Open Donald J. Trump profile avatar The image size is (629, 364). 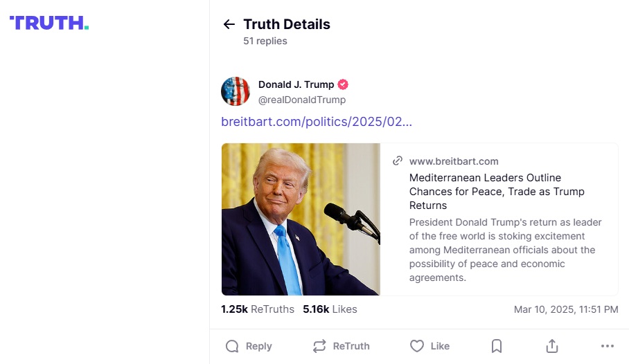tap(236, 91)
